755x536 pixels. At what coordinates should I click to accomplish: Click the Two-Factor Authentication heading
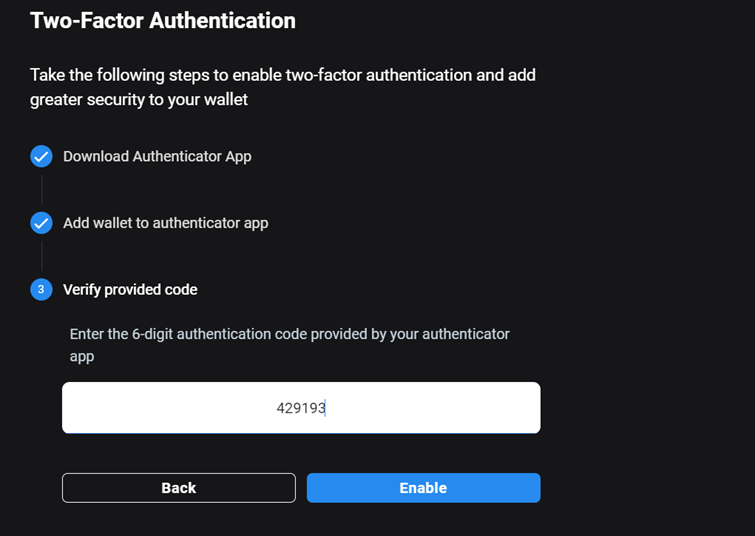[163, 21]
